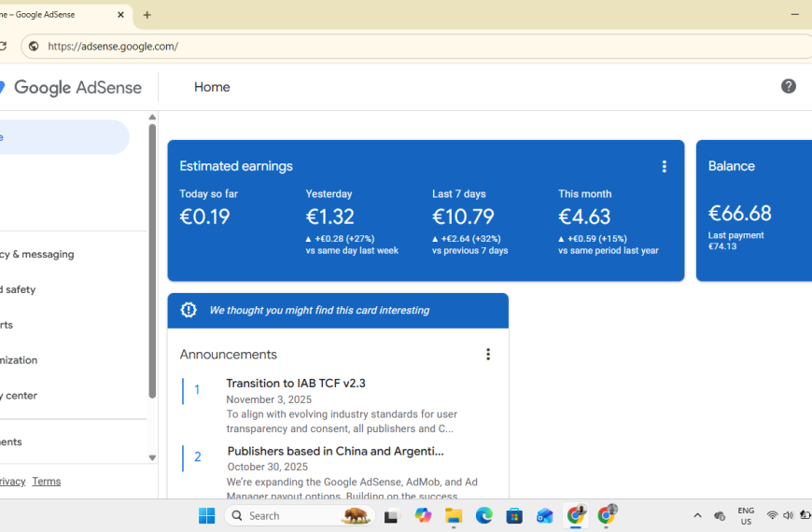
Task: Minimize the Chrome window
Action: pyautogui.click(x=795, y=15)
